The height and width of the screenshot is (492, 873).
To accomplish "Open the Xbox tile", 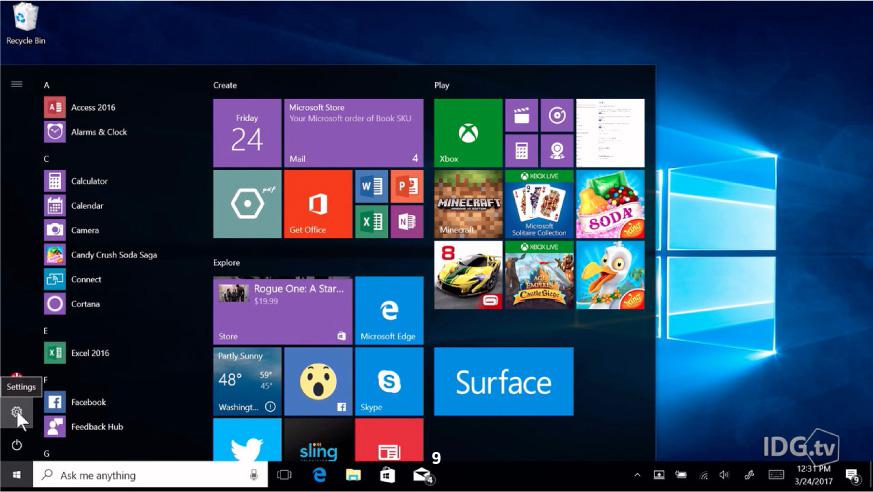I will click(468, 133).
